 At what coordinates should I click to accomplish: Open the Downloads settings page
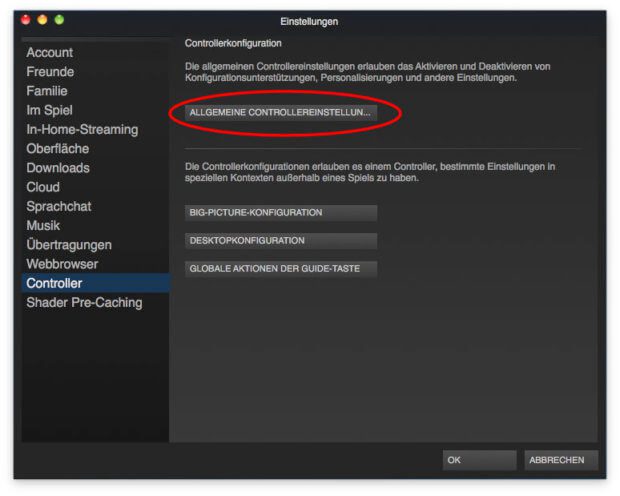pos(58,168)
